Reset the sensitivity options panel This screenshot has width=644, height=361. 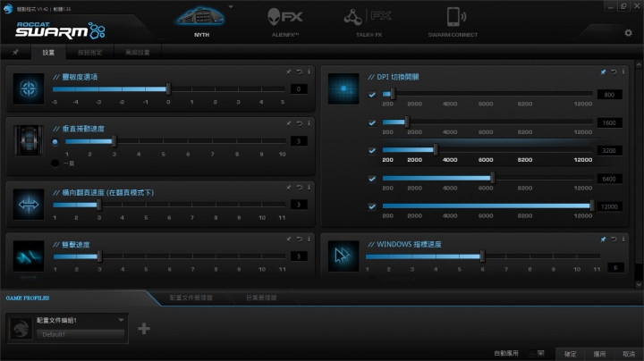300,71
